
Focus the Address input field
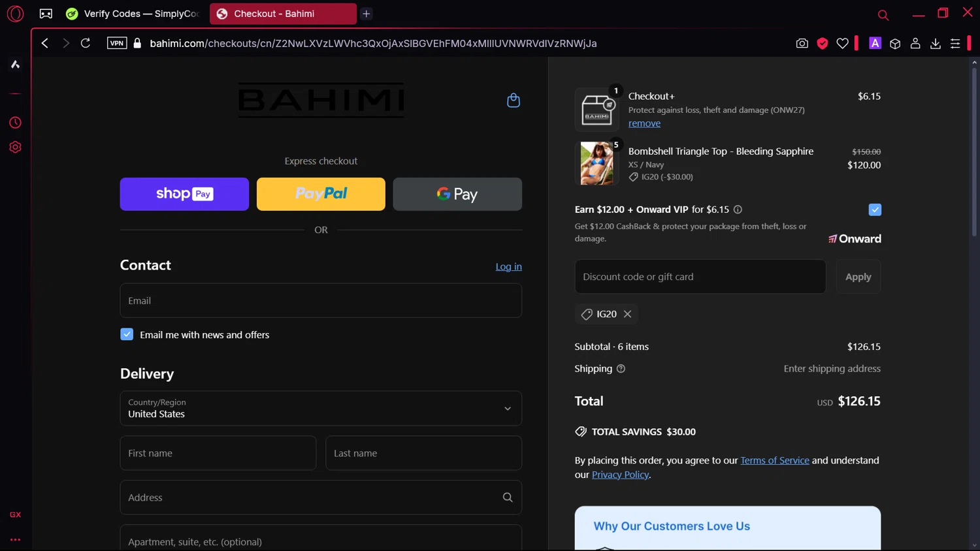click(321, 497)
